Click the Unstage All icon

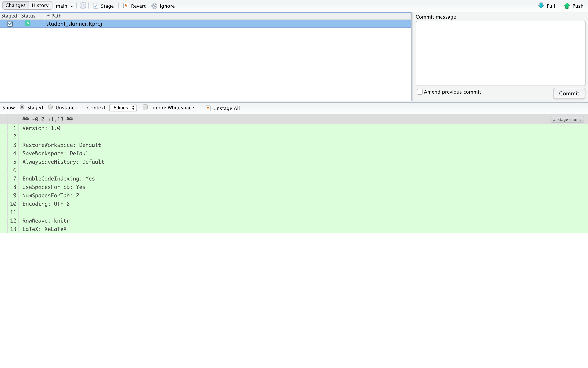[208, 108]
